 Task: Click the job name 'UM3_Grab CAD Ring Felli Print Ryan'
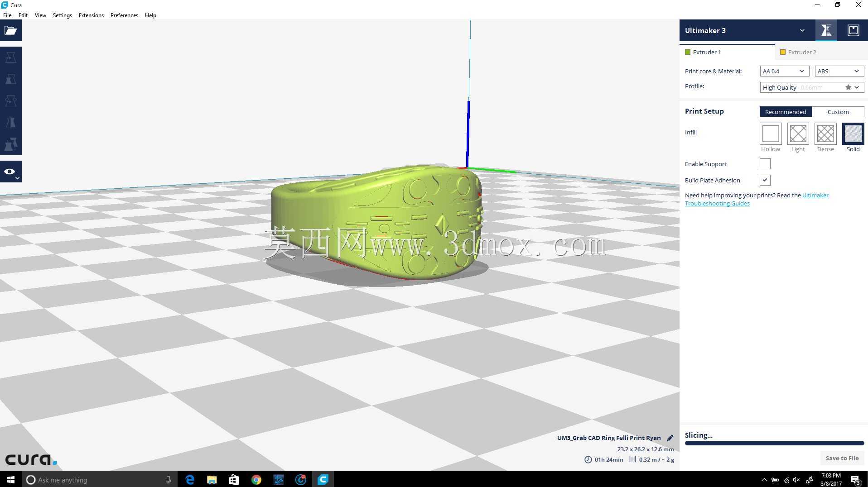[x=609, y=438]
